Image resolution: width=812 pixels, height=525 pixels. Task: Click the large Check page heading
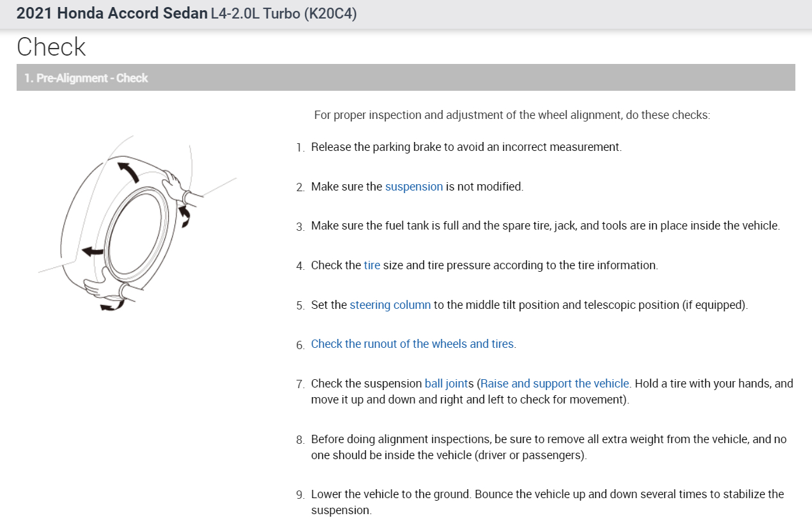tap(51, 47)
